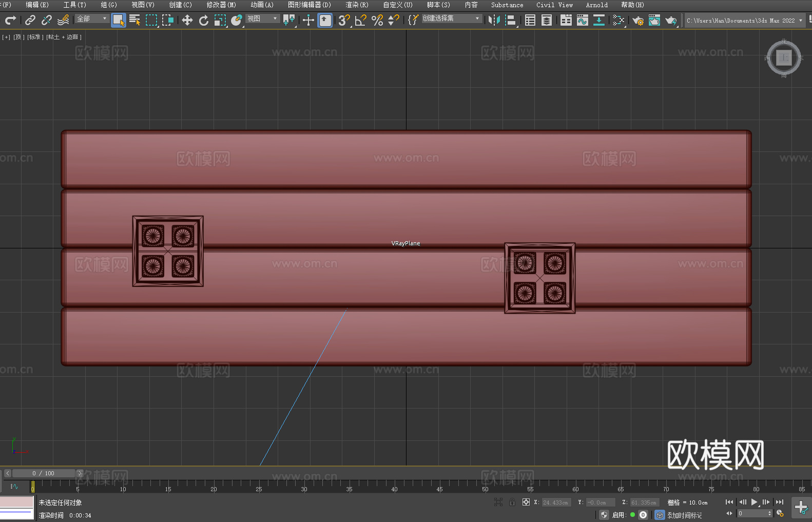Open Mini Curve Editor toggle
Screen dimensions: 812x522
click(14, 486)
